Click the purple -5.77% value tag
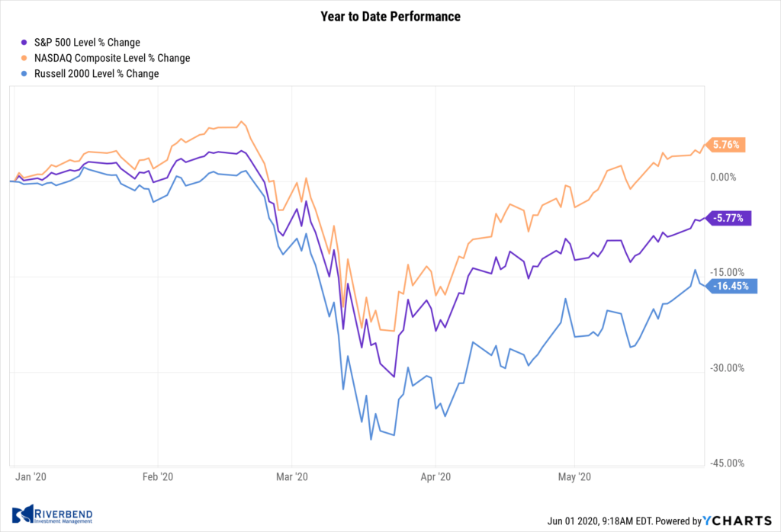Screen dimensions: 781x532 pyautogui.click(x=730, y=218)
